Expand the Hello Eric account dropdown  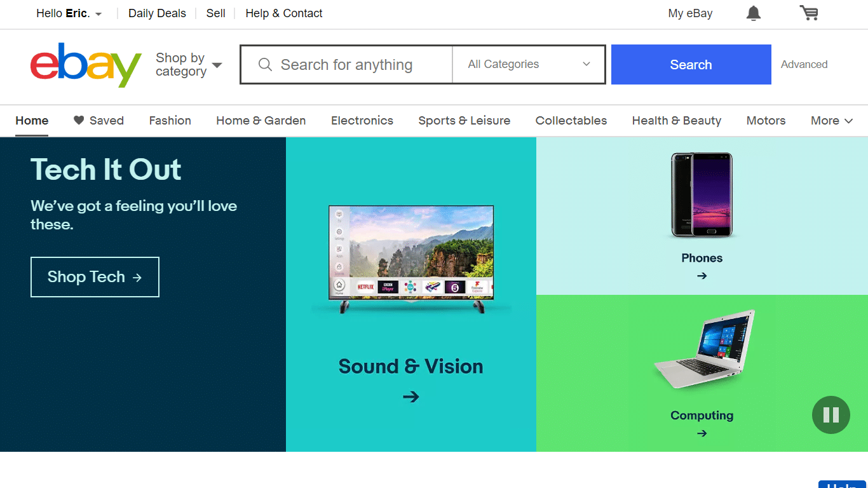(69, 13)
